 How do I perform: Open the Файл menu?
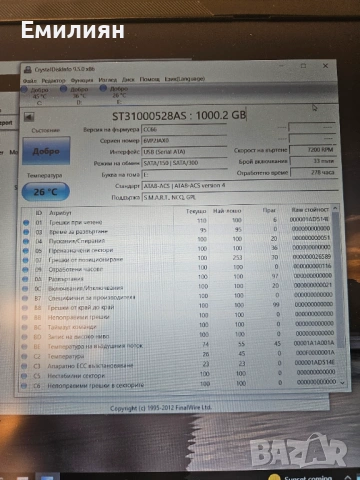[x=30, y=81]
